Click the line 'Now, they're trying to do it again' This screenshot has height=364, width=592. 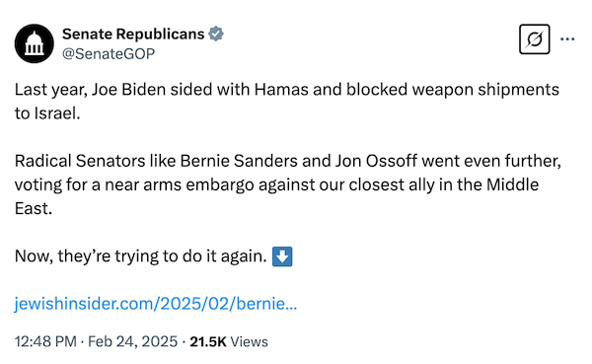click(140, 256)
